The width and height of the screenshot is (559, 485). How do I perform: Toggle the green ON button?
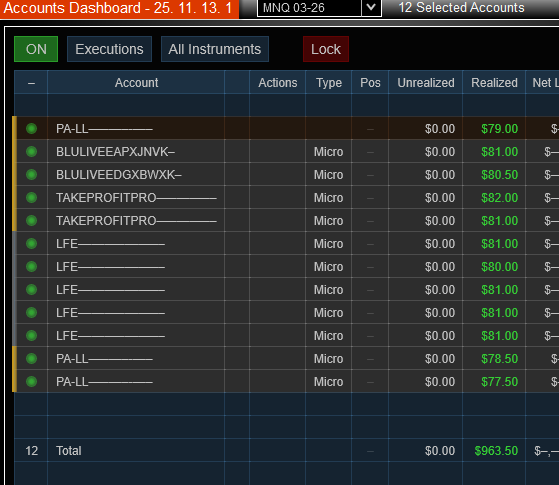click(x=36, y=49)
